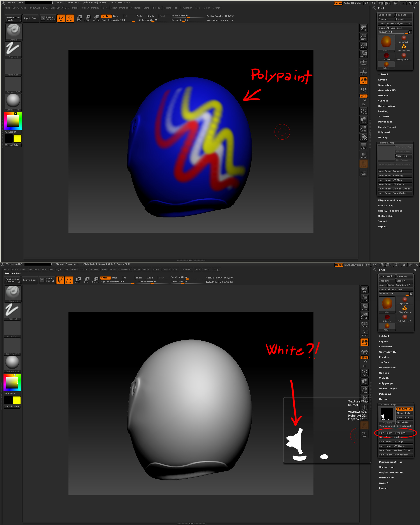Select the helmet tool thumbnail
Screen dimensions: 420x525
click(x=386, y=42)
